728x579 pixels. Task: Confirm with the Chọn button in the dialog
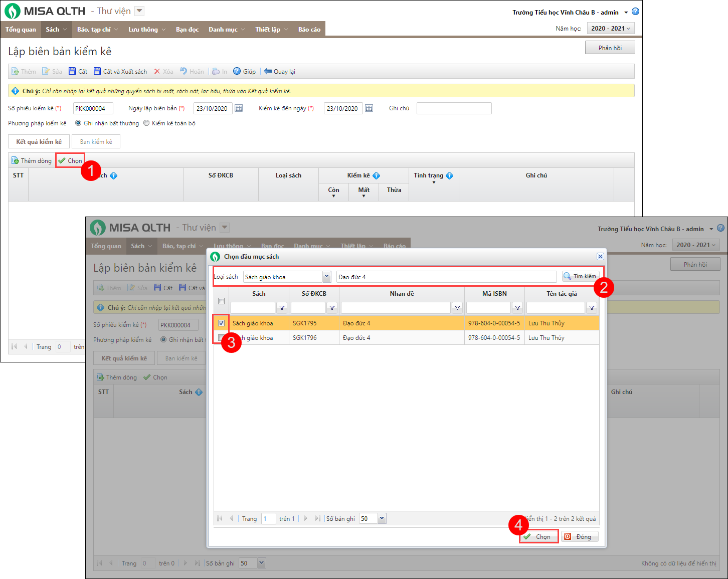pos(539,536)
